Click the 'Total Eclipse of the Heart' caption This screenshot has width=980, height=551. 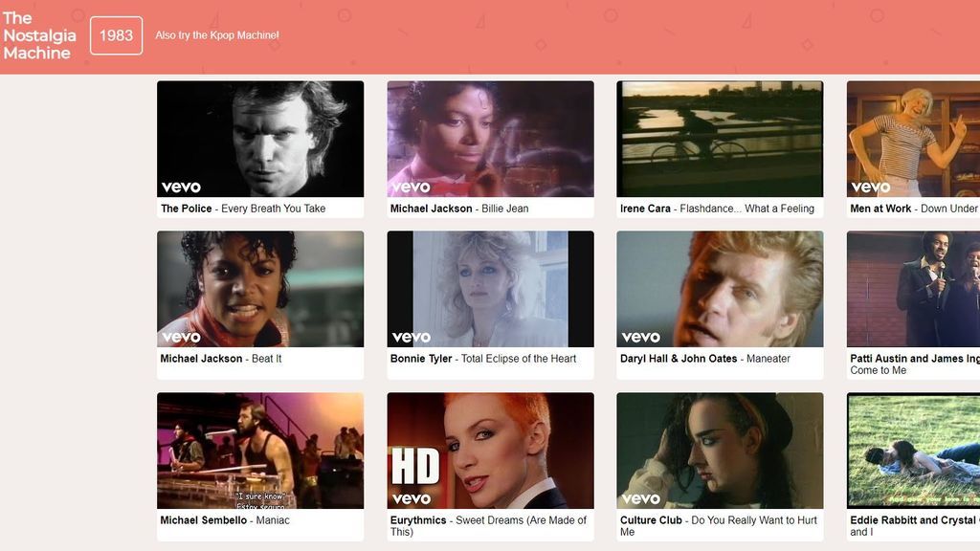pos(519,359)
